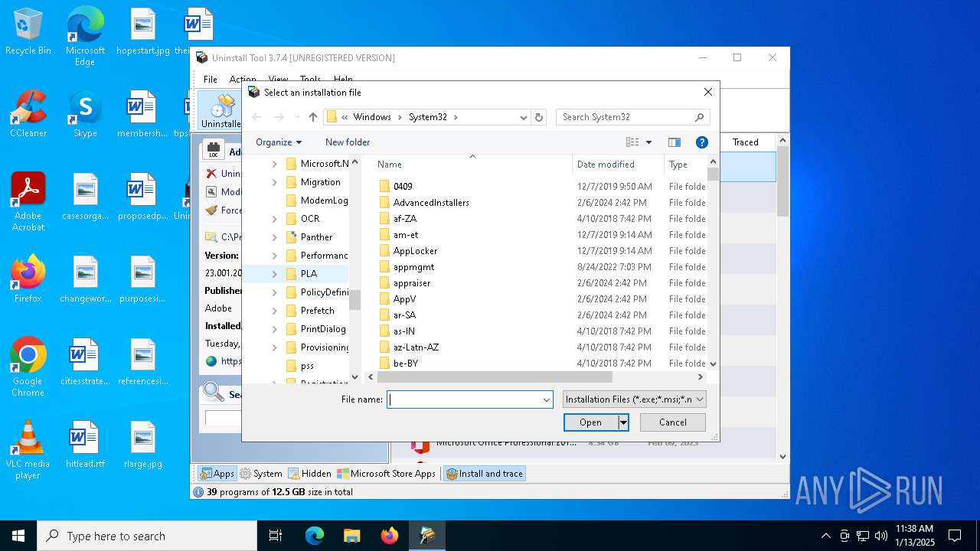The height and width of the screenshot is (551, 980).
Task: Open Edge from the taskbar
Action: click(x=315, y=536)
